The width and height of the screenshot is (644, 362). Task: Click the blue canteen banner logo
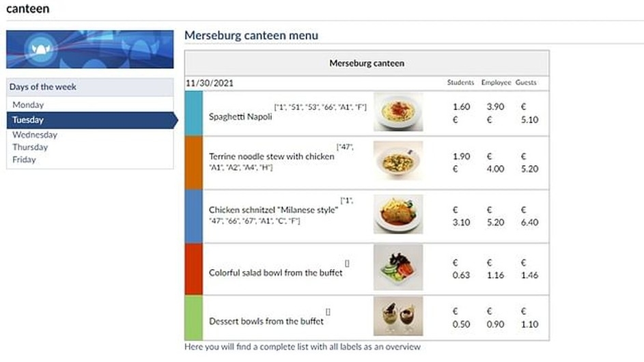click(x=90, y=49)
